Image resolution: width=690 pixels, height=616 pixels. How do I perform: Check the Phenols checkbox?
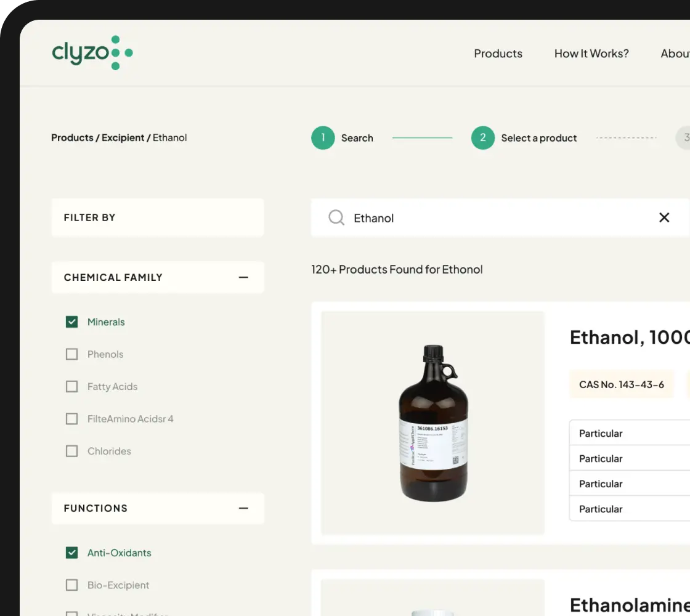coord(71,354)
